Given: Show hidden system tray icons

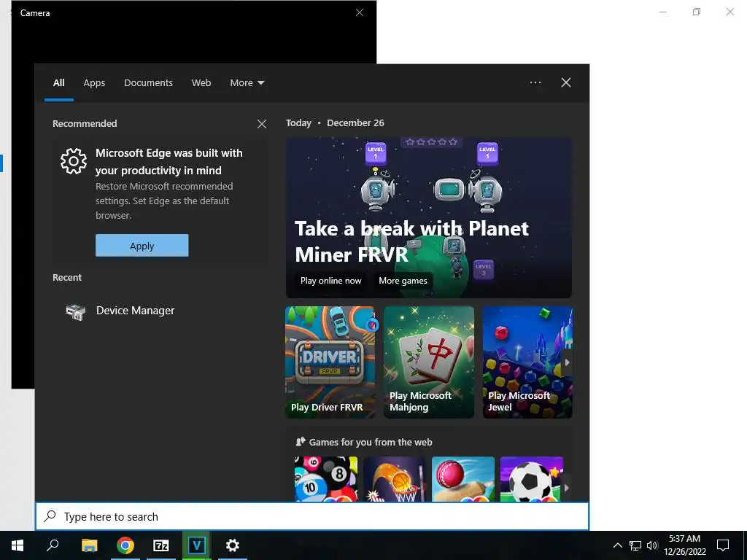Looking at the screenshot, I should point(617,545).
